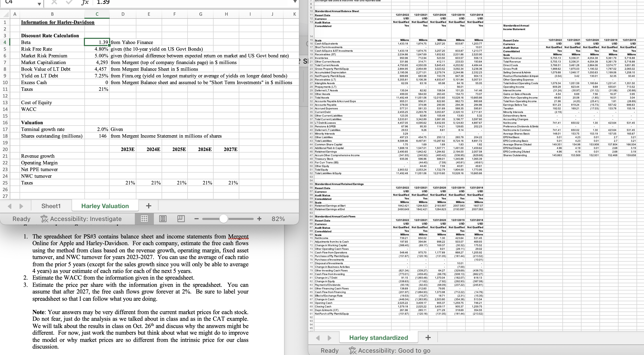Image resolution: width=644 pixels, height=355 pixels.
Task: Switch to the Sheet1 tab
Action: tap(51, 206)
